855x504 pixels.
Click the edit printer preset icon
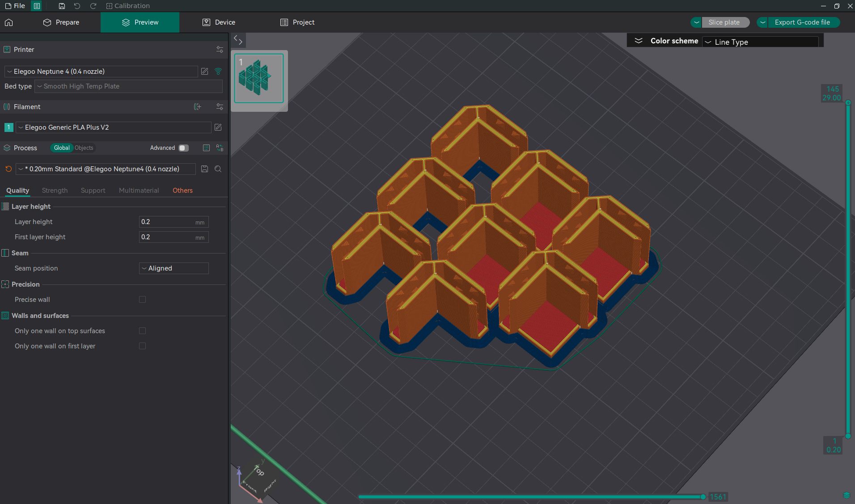point(205,72)
